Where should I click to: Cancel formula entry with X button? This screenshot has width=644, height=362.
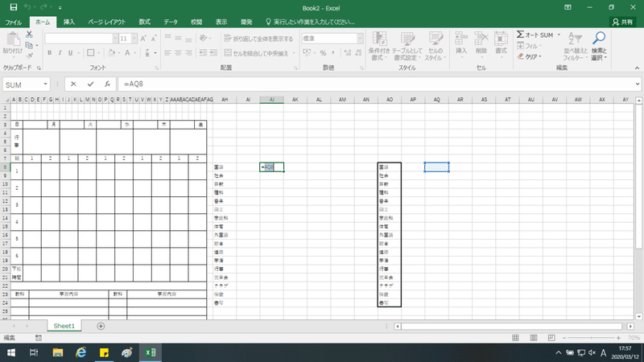[73, 84]
